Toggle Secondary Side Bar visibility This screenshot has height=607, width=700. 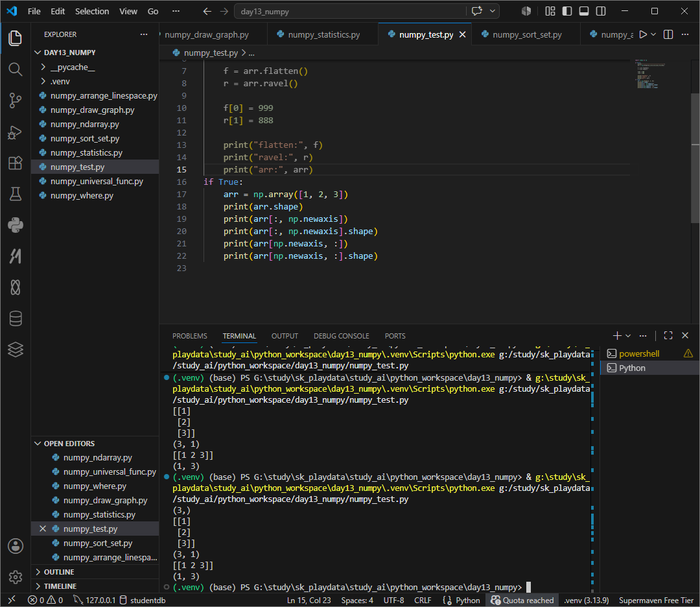click(601, 11)
